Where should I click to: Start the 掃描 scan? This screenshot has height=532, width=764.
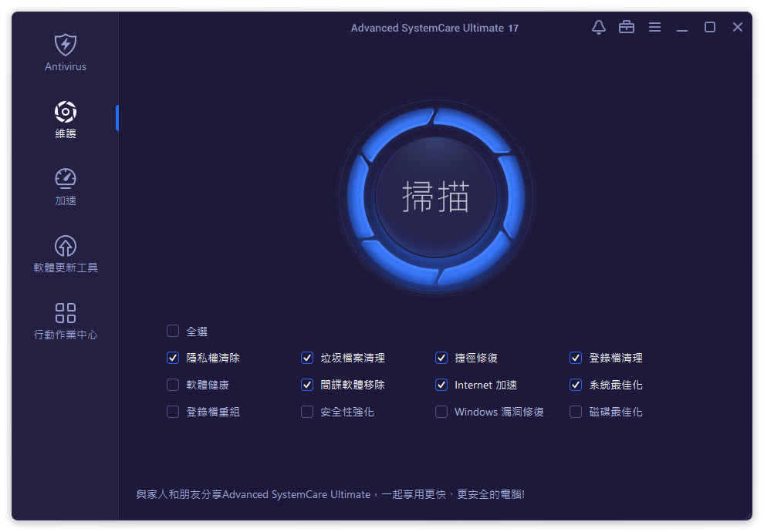pyautogui.click(x=436, y=197)
